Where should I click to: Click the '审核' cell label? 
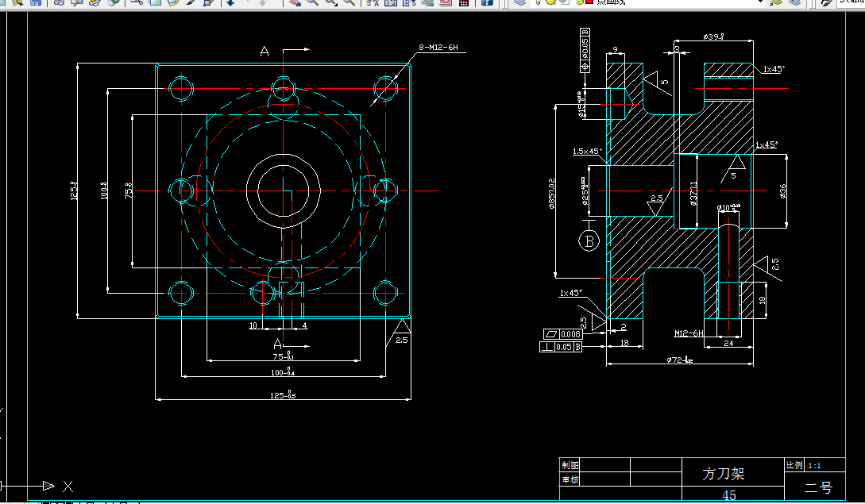click(x=570, y=479)
